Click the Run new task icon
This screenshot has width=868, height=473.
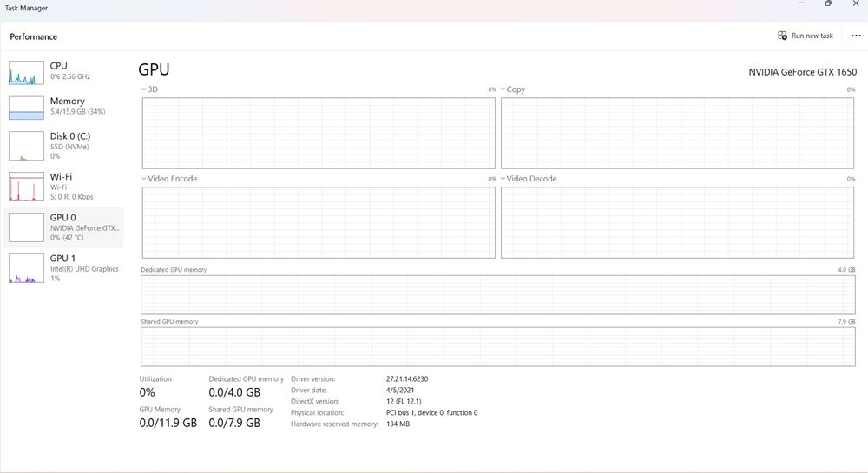[x=782, y=36]
